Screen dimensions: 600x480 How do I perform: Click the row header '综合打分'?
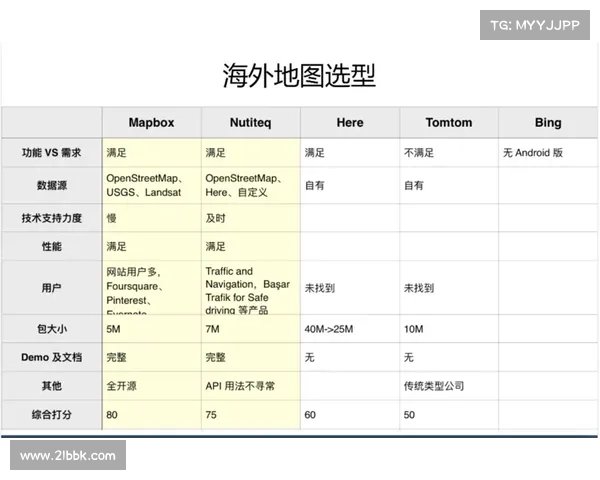pyautogui.click(x=52, y=415)
